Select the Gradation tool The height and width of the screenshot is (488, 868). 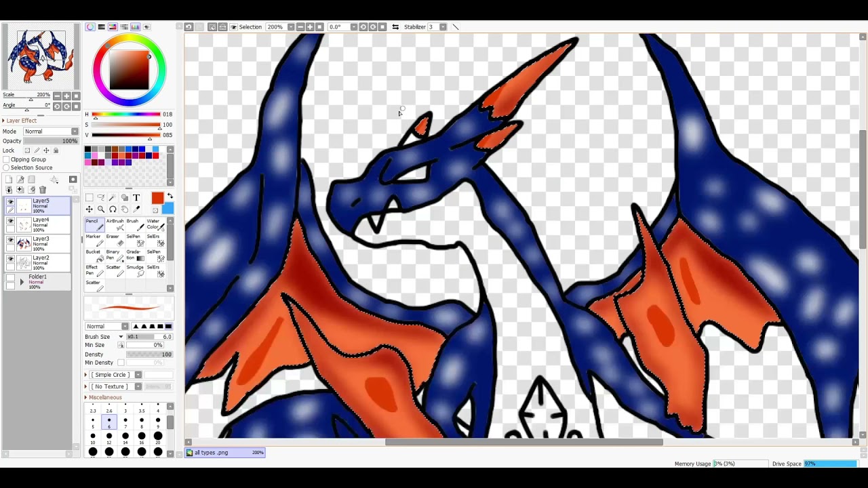pos(134,256)
